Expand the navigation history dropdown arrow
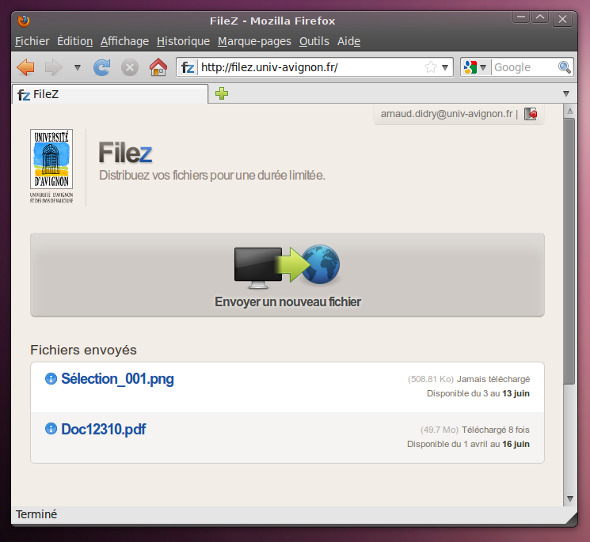The width and height of the screenshot is (590, 542). [78, 68]
